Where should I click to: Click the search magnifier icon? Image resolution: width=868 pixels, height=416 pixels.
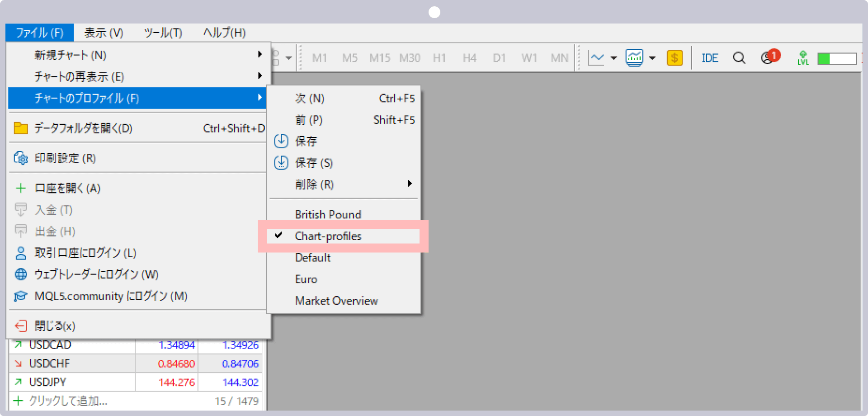point(739,58)
